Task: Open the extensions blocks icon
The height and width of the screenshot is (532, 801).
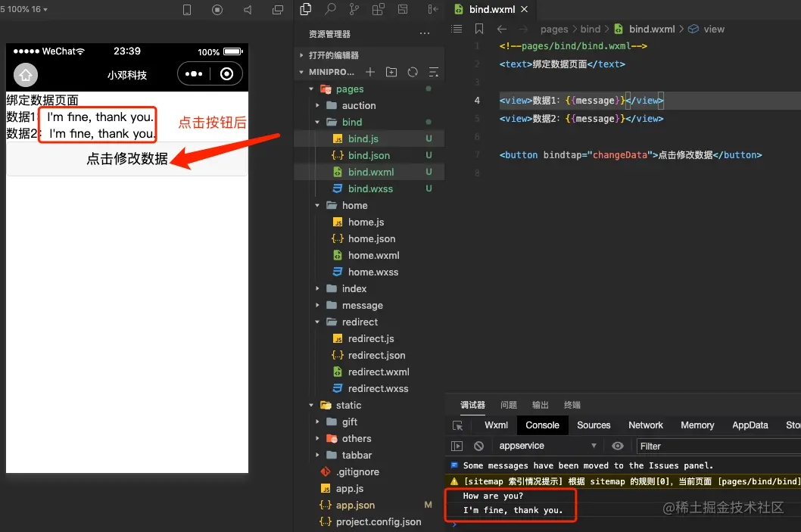Action: (378, 9)
